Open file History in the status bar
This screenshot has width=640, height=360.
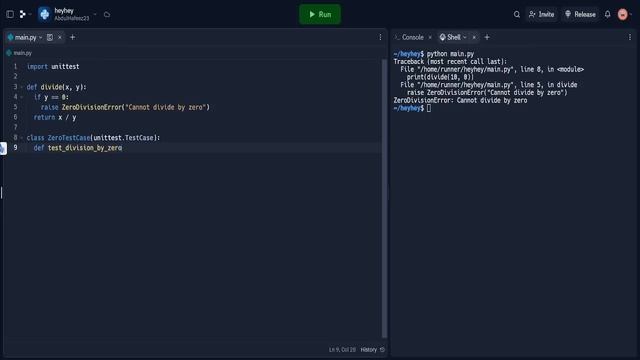pos(372,350)
